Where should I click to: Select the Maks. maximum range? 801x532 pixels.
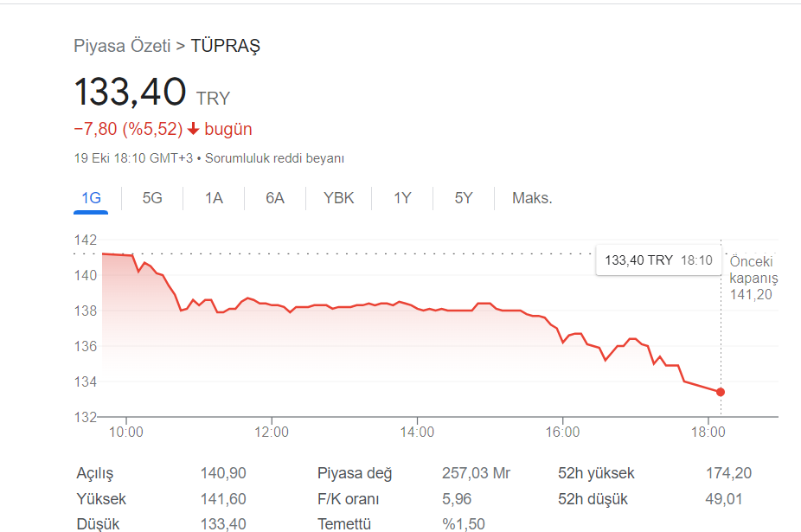pyautogui.click(x=531, y=197)
